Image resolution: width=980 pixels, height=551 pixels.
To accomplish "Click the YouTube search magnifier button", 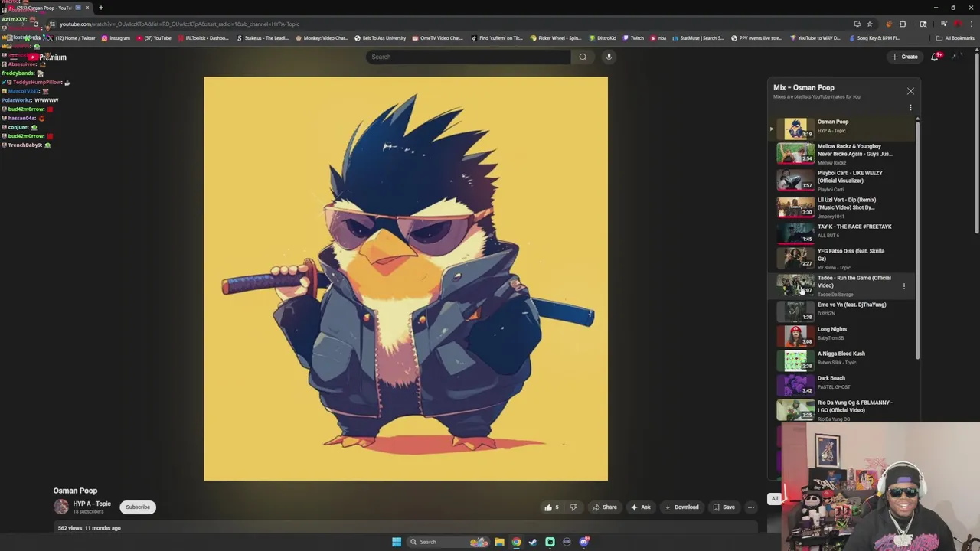I will pos(583,57).
